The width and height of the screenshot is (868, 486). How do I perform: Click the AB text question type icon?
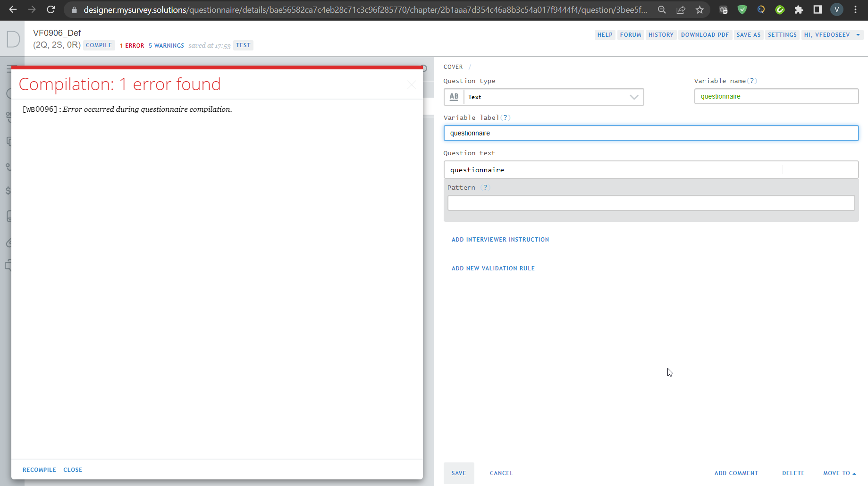click(x=454, y=97)
